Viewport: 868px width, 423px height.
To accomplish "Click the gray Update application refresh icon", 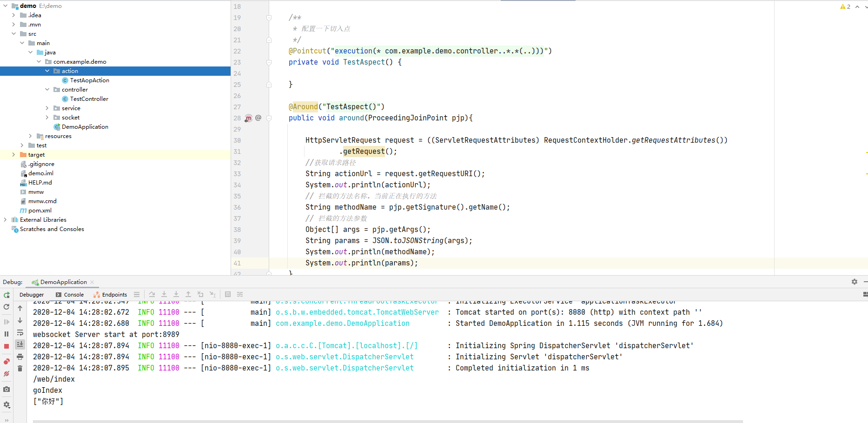I will point(7,307).
